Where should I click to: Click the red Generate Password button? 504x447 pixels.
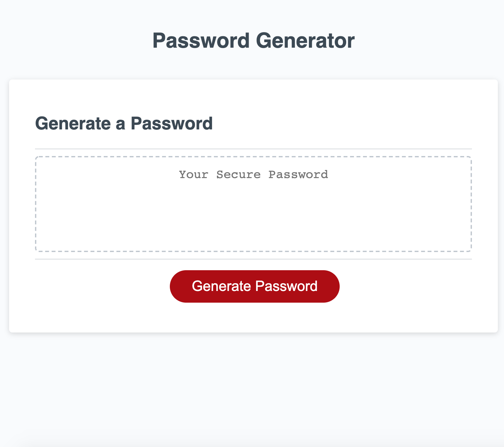pos(254,286)
